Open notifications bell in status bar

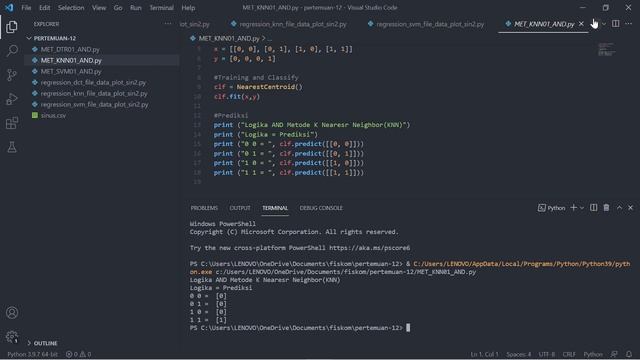coord(629,354)
